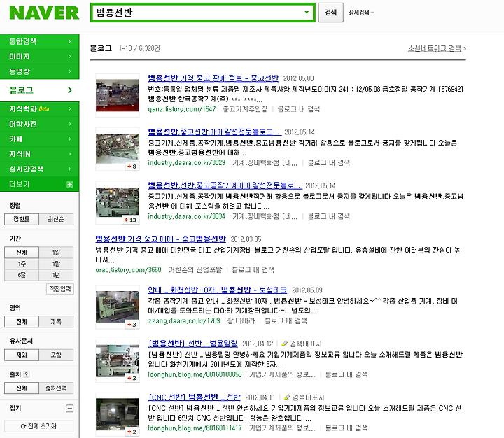Click the 출처 help question mark icon
Screen dimensions: 504x438
point(27,374)
